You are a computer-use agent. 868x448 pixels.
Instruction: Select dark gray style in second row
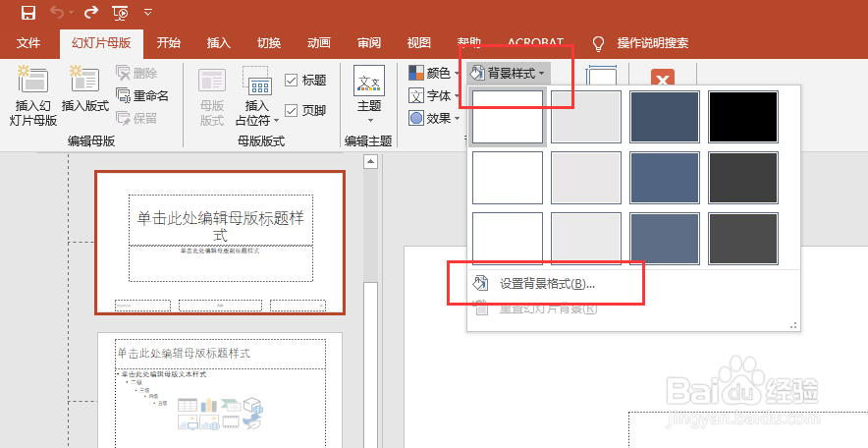click(x=743, y=178)
